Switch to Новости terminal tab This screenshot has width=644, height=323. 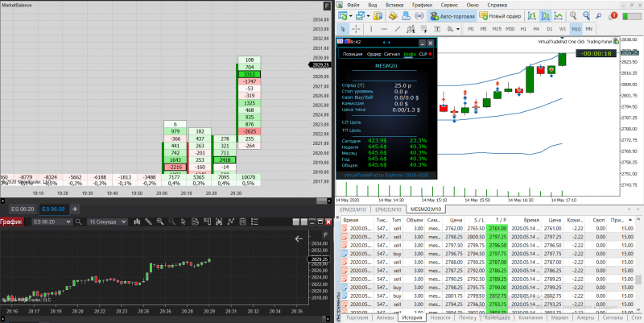point(440,317)
